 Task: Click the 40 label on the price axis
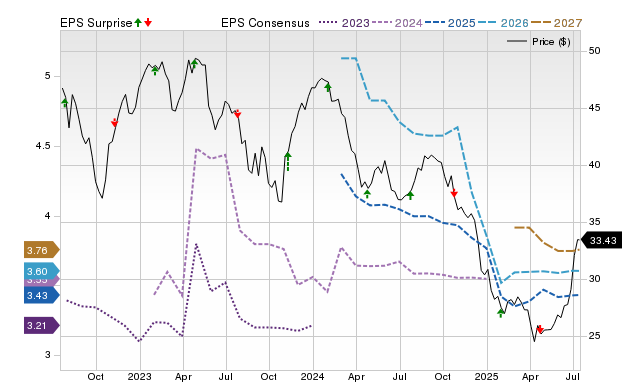tap(594, 165)
